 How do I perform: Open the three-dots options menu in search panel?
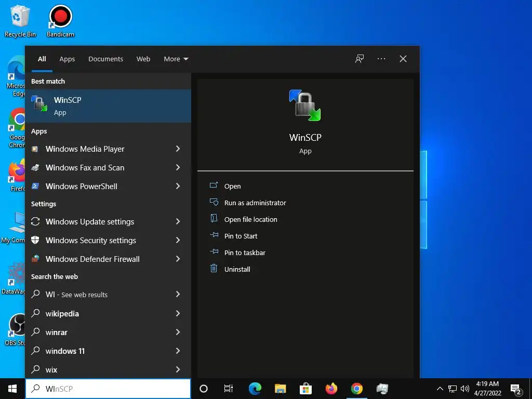(x=381, y=59)
